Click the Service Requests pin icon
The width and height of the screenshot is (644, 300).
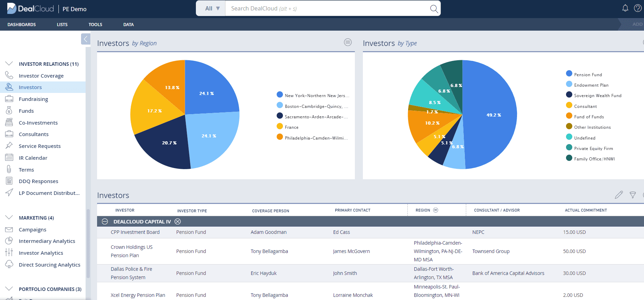[x=9, y=145]
